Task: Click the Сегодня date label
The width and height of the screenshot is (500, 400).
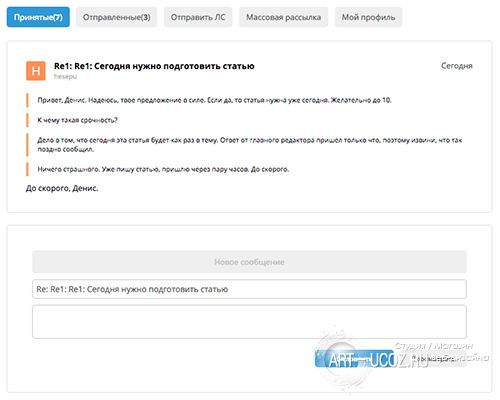Action: (x=457, y=66)
